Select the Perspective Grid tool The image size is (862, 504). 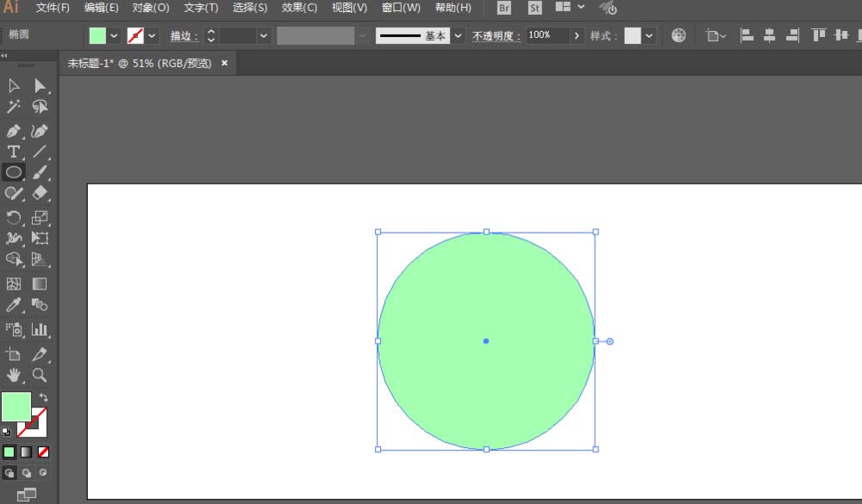40,259
